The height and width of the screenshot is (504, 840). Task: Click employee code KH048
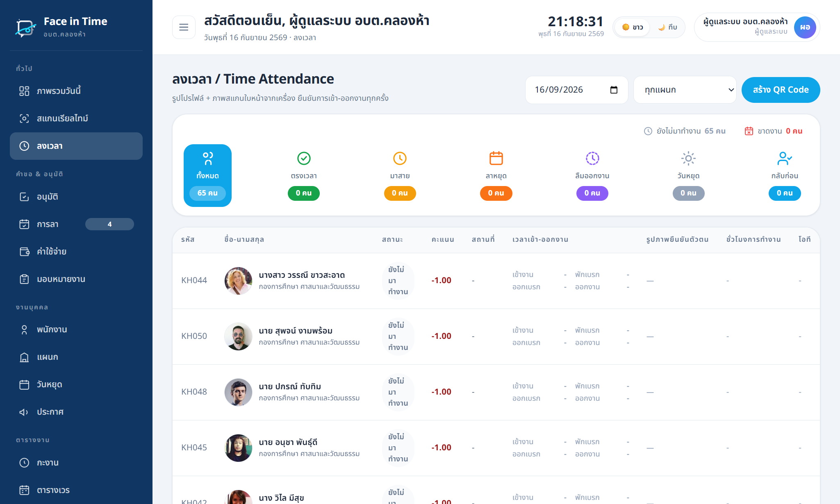pyautogui.click(x=194, y=392)
